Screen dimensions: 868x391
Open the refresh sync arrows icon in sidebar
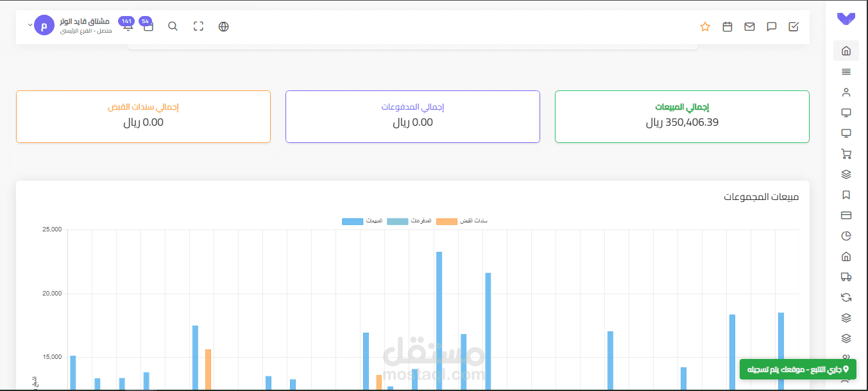click(846, 297)
